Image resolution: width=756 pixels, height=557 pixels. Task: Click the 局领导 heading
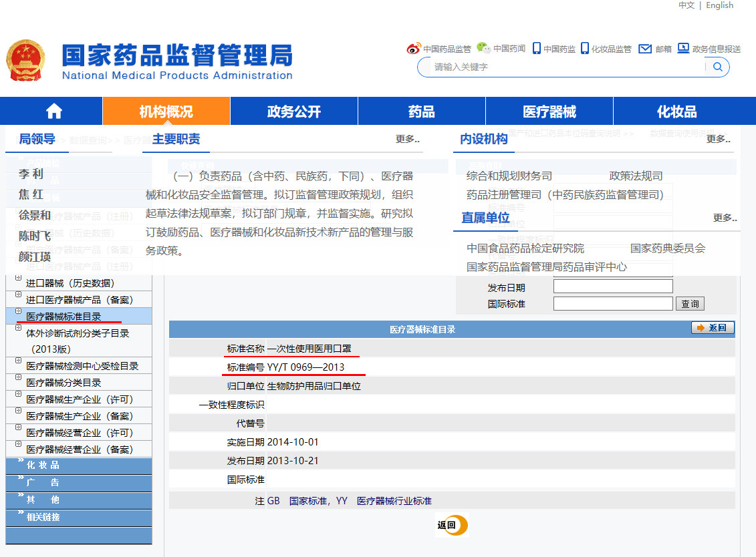coord(37,139)
